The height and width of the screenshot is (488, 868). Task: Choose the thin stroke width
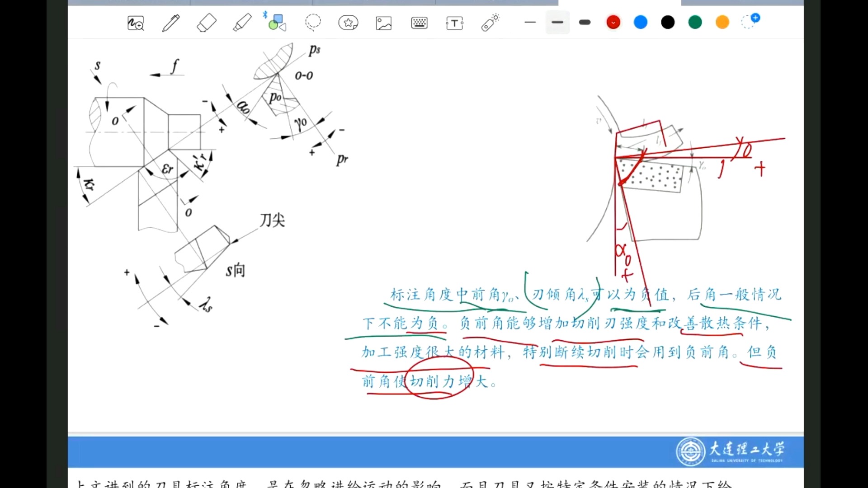530,22
